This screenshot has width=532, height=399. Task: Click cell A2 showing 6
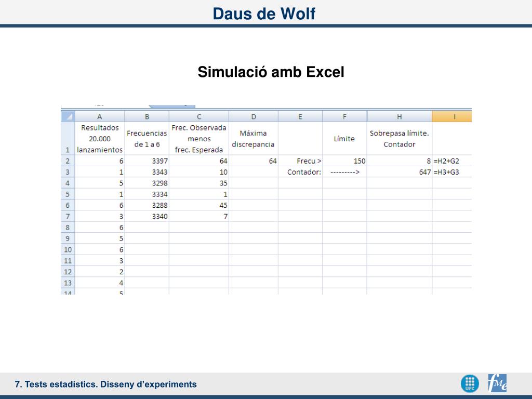pyautogui.click(x=100, y=161)
